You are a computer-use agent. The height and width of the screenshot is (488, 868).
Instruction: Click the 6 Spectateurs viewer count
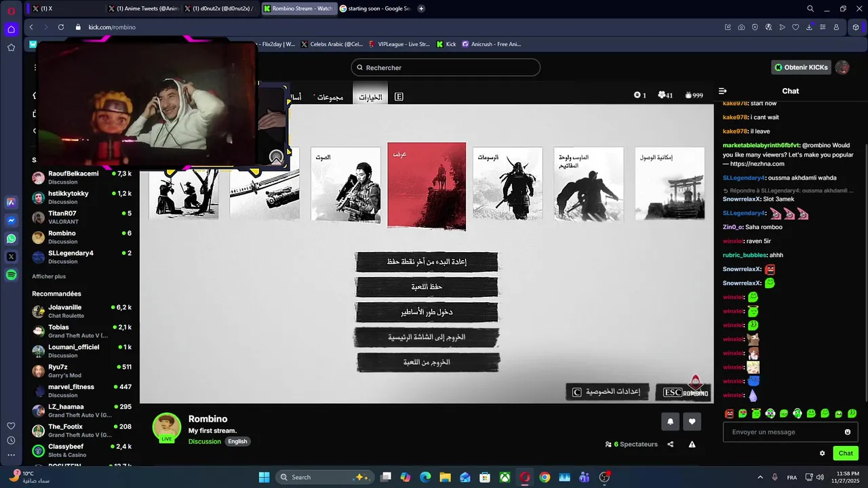point(631,445)
